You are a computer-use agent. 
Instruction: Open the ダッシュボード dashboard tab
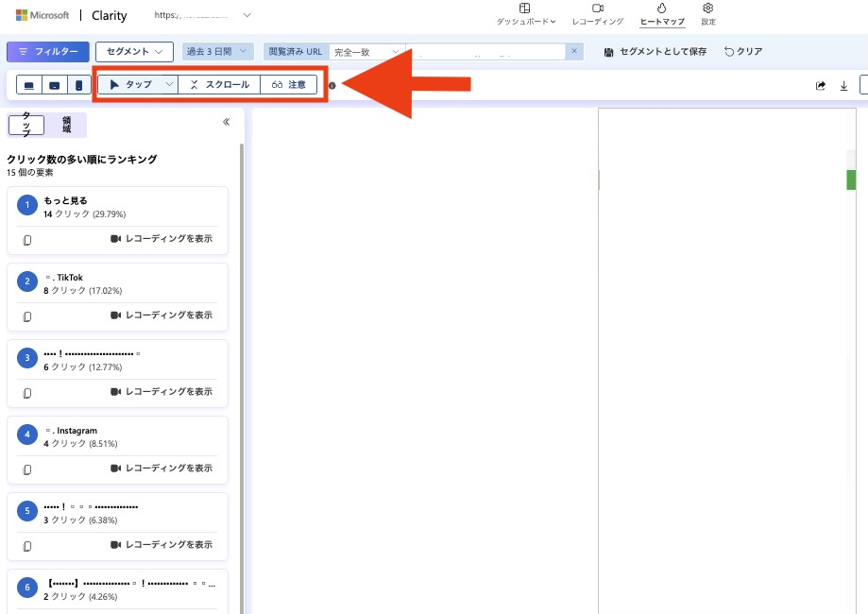click(525, 14)
